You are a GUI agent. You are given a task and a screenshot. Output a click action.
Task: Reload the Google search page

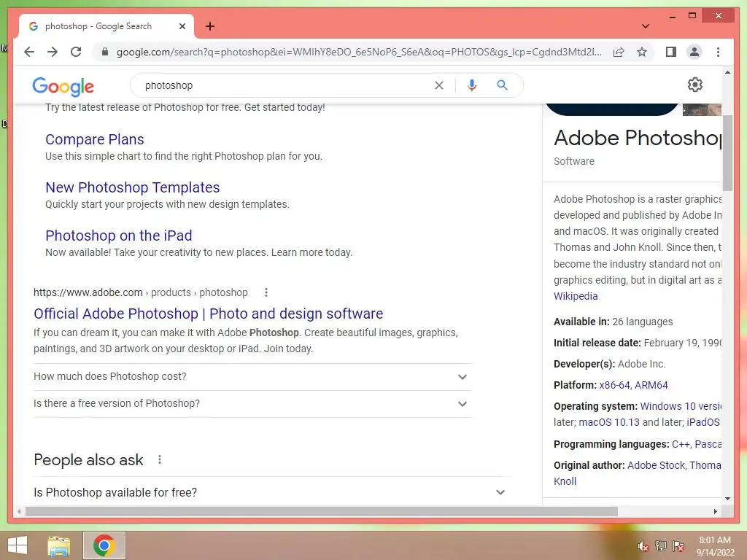pyautogui.click(x=76, y=52)
